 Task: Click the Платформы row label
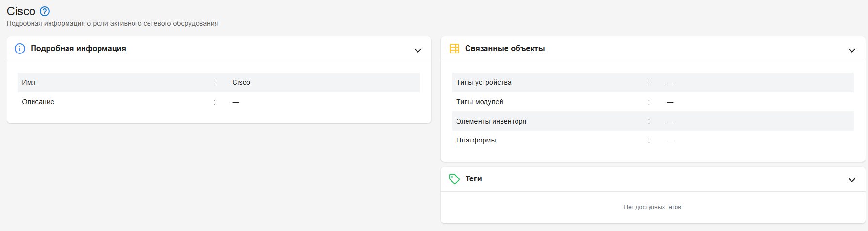[476, 140]
